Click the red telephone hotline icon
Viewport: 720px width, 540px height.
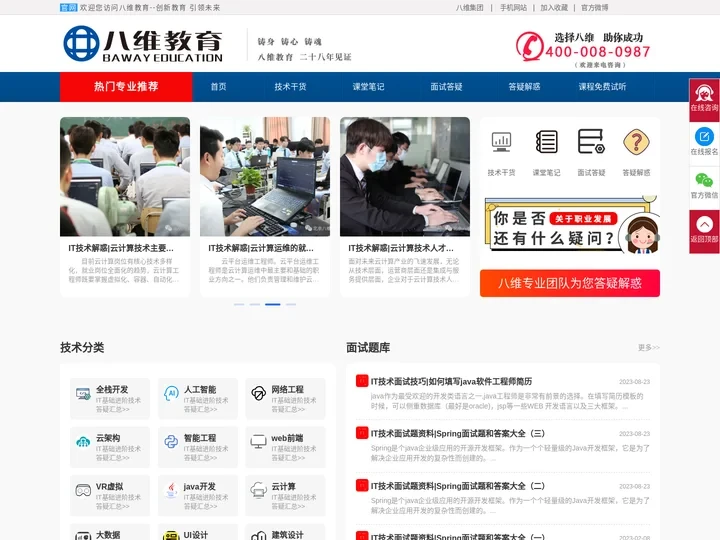point(529,45)
